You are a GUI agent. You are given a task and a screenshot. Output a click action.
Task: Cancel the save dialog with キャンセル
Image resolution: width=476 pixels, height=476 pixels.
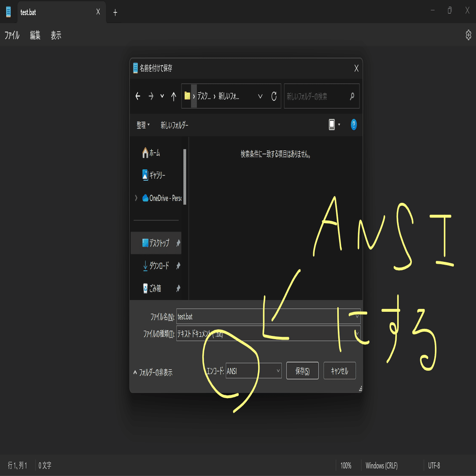pos(339,370)
